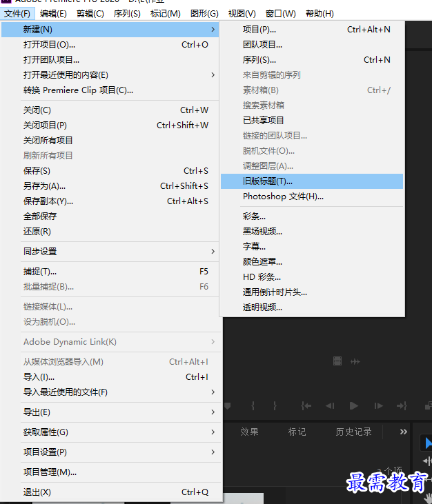Image resolution: width=432 pixels, height=504 pixels.
Task: Choose 捕捉(T)... menu entry
Action: 110,272
